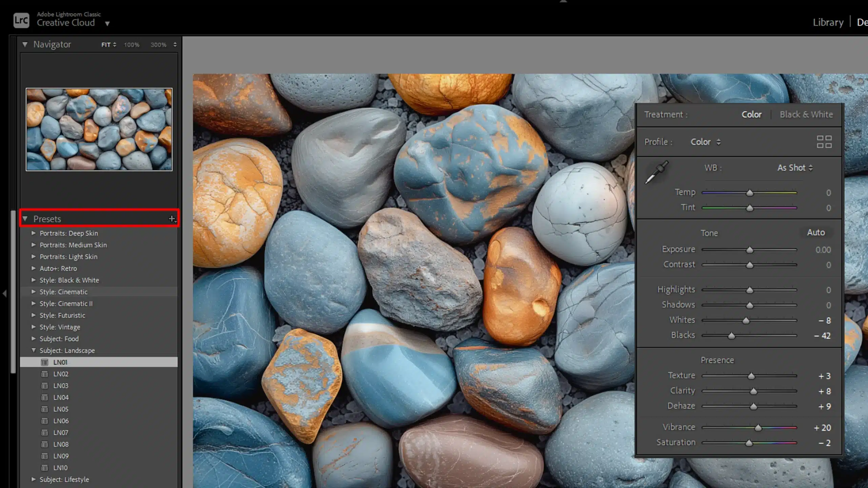Expand Portraits: Medium Skin preset group
This screenshot has height=488, width=868.
coord(34,245)
